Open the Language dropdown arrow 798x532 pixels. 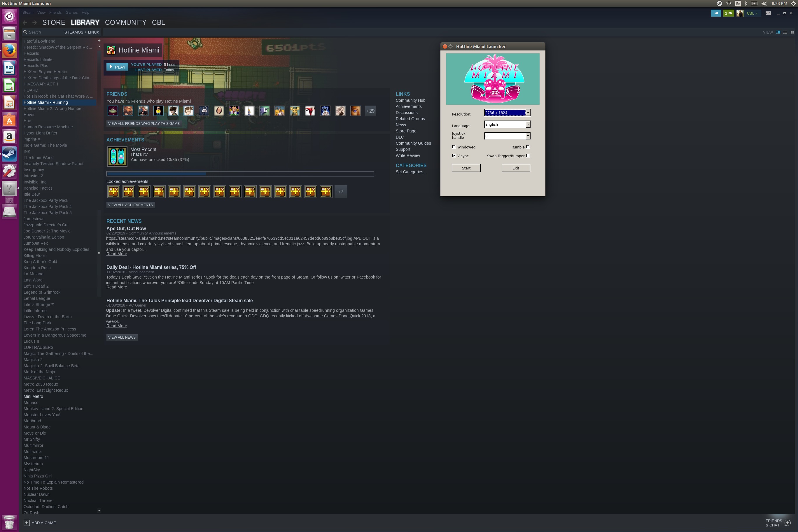(x=528, y=125)
